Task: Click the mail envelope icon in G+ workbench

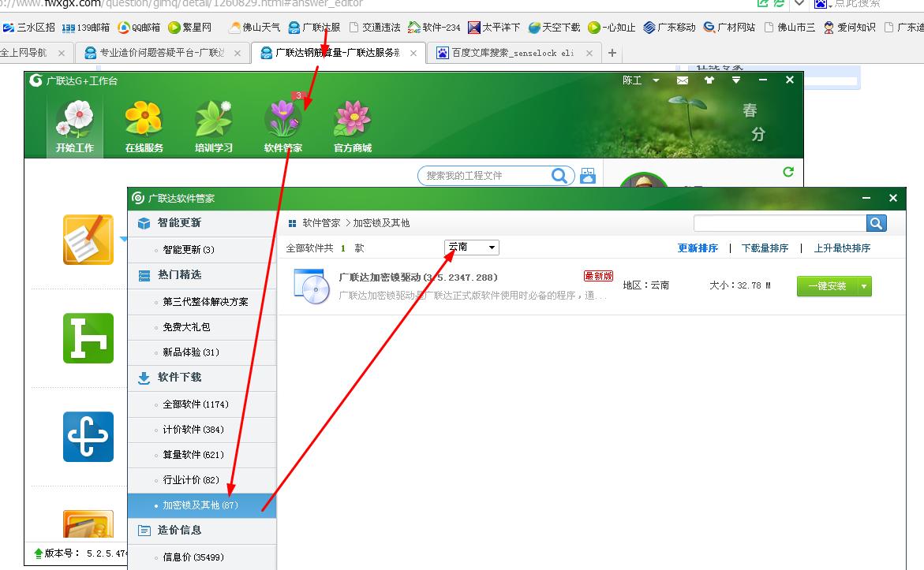Action: click(x=683, y=80)
